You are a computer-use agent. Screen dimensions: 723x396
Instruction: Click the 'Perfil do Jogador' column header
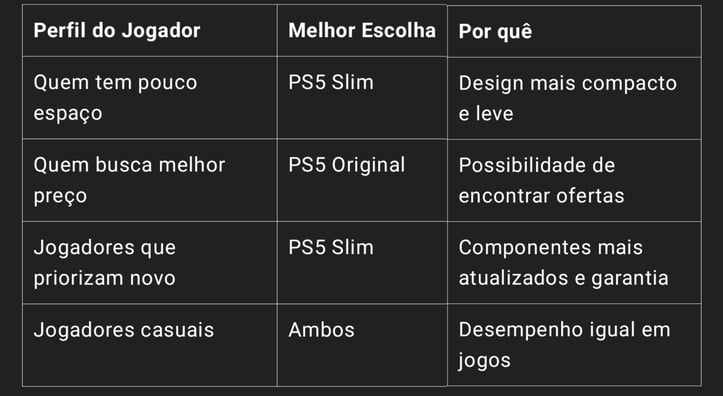click(x=149, y=30)
